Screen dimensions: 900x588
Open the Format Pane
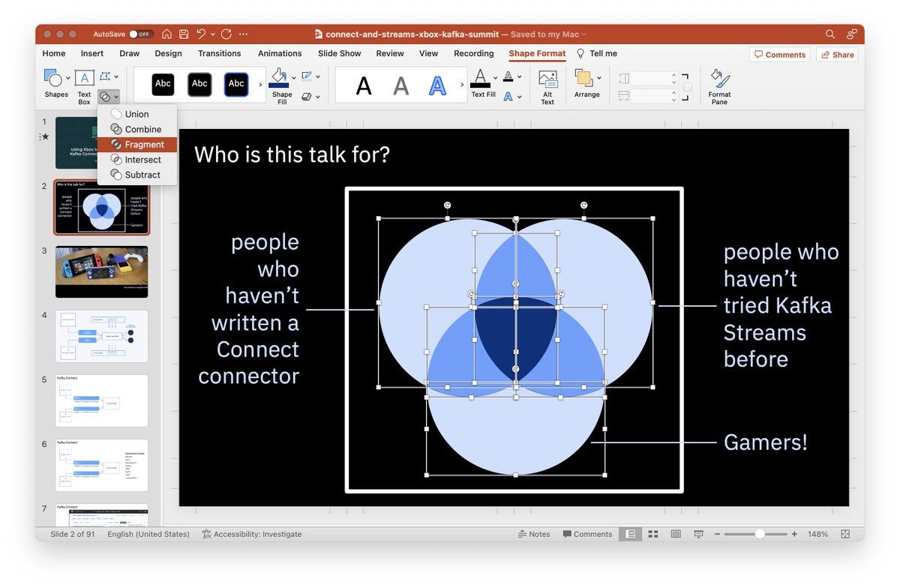point(719,87)
